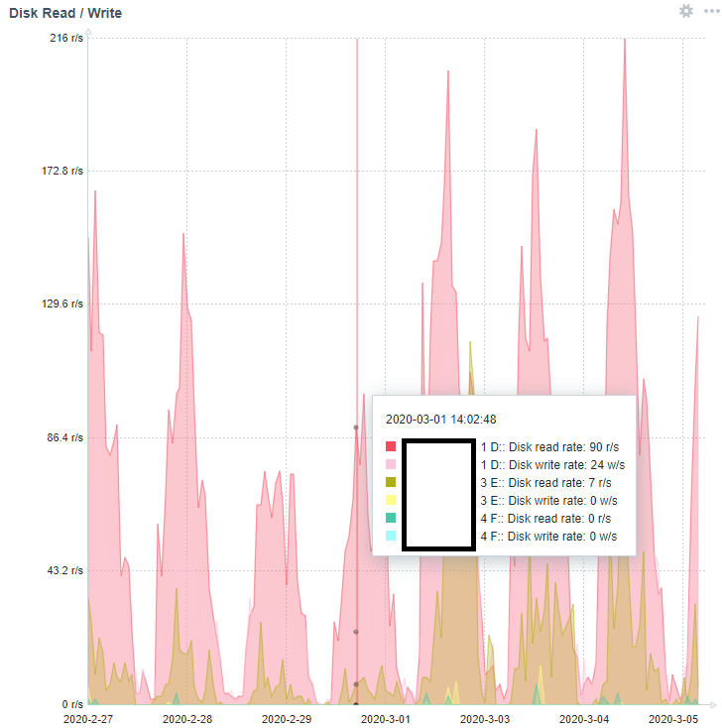
Task: Click the 2020-2-28 date axis label
Action: point(187,719)
